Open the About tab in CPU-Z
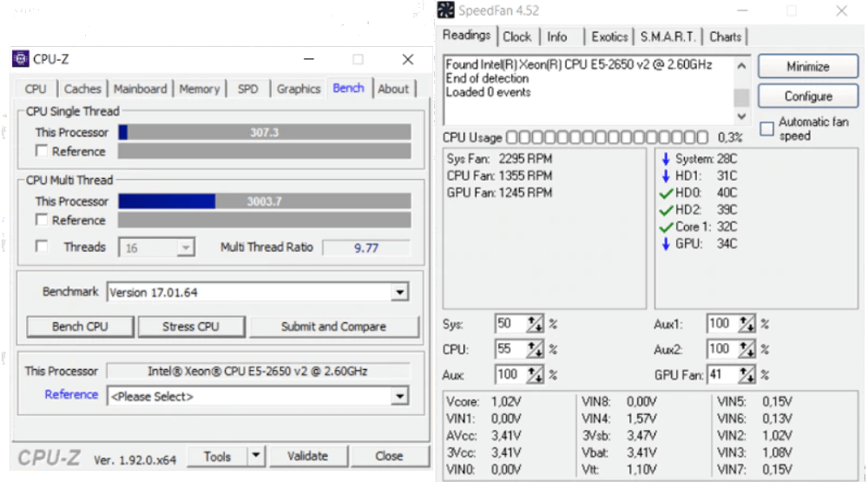This screenshot has height=482, width=868. coord(393,89)
